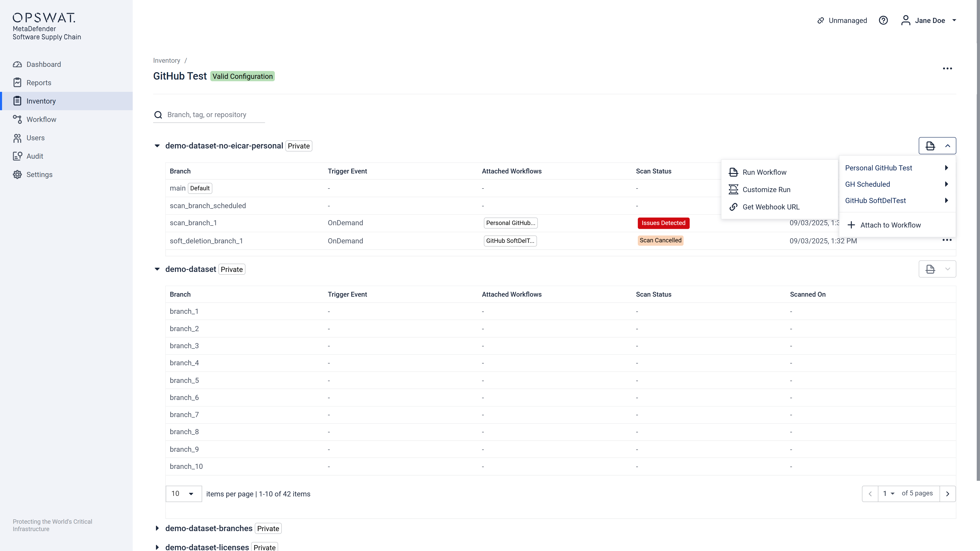
Task: Click the Default tag beside main
Action: [200, 188]
